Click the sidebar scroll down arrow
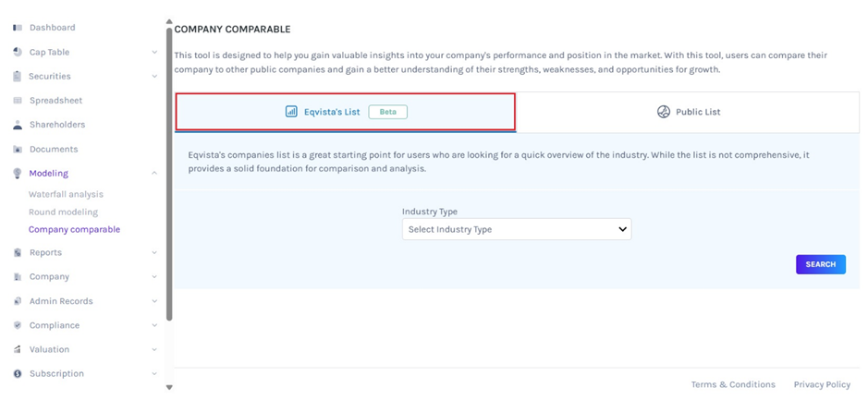The width and height of the screenshot is (868, 400). [x=169, y=387]
